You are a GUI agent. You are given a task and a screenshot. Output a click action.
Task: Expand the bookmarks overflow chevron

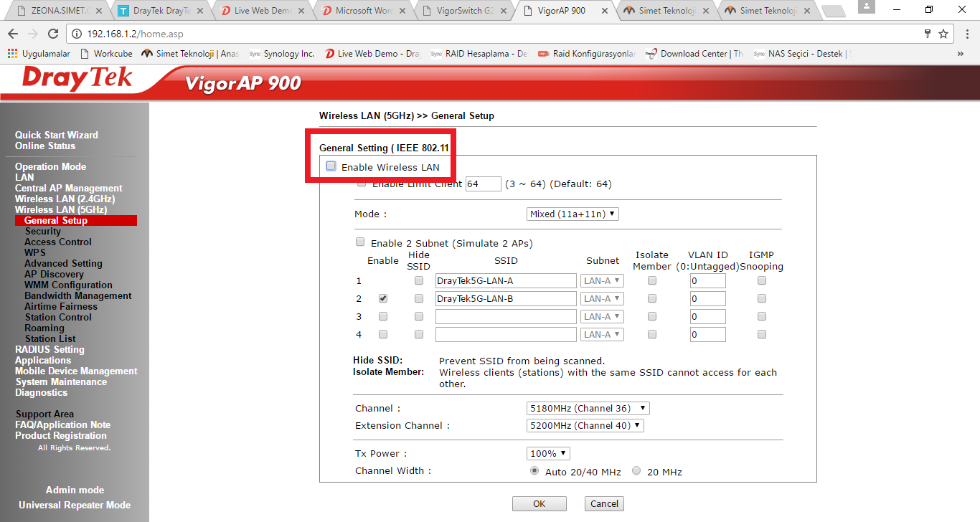[x=961, y=54]
